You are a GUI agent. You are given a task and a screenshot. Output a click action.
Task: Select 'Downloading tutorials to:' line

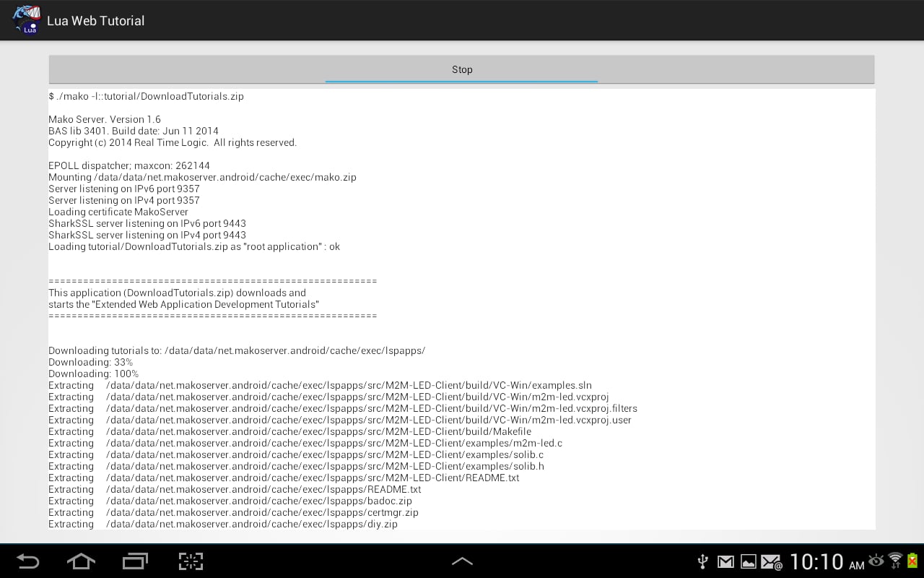(237, 350)
